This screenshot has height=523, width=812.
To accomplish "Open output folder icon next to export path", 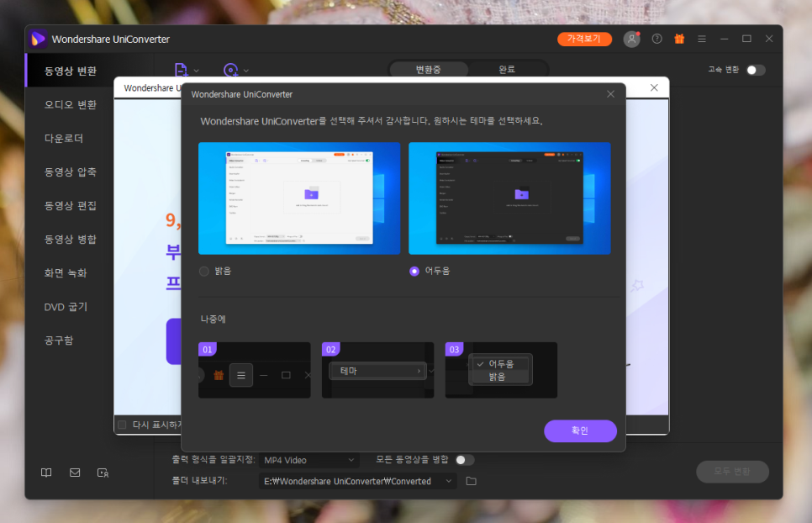I will tap(472, 481).
